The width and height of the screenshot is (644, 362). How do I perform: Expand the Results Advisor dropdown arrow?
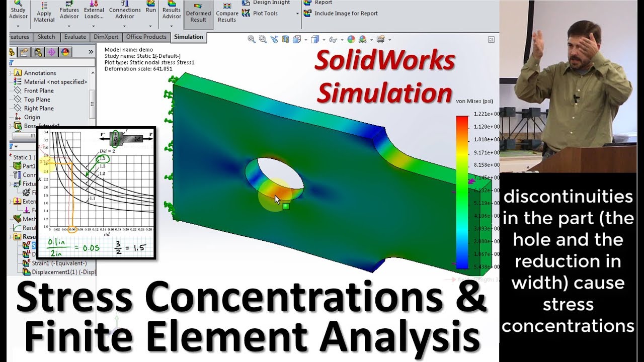coord(172,26)
